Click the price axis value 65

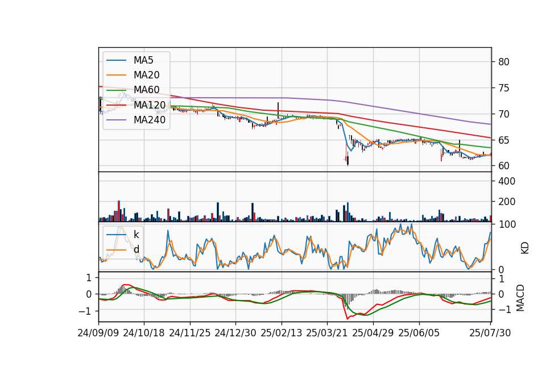503,140
